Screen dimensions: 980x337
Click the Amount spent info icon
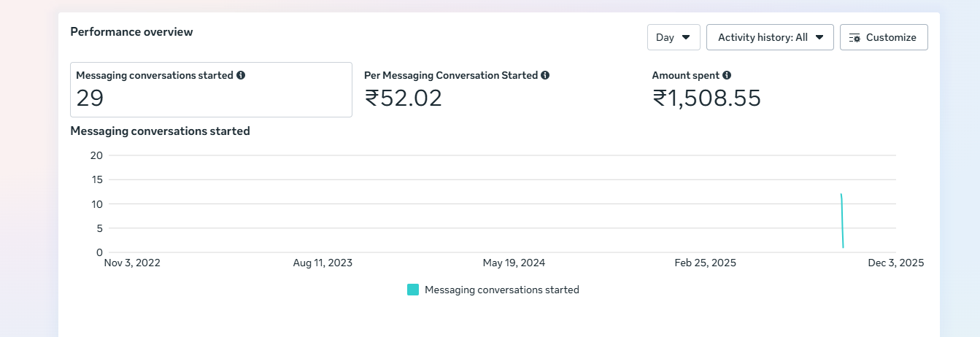727,75
